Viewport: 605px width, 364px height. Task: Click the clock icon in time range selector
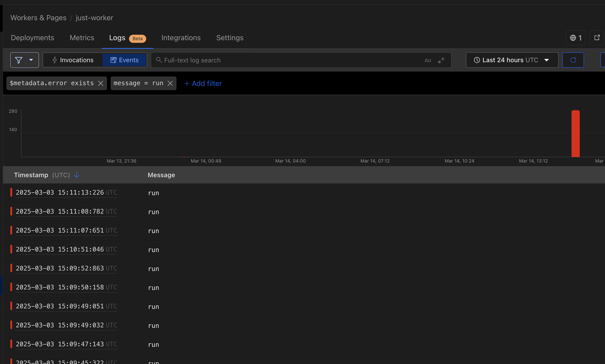click(477, 60)
